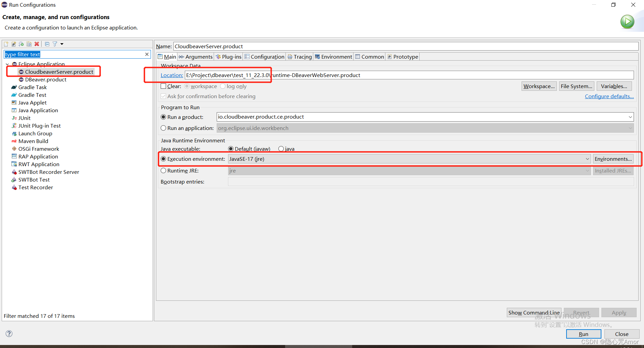Switch to the Main tab
Image resolution: width=644 pixels, height=348 pixels.
click(x=167, y=57)
